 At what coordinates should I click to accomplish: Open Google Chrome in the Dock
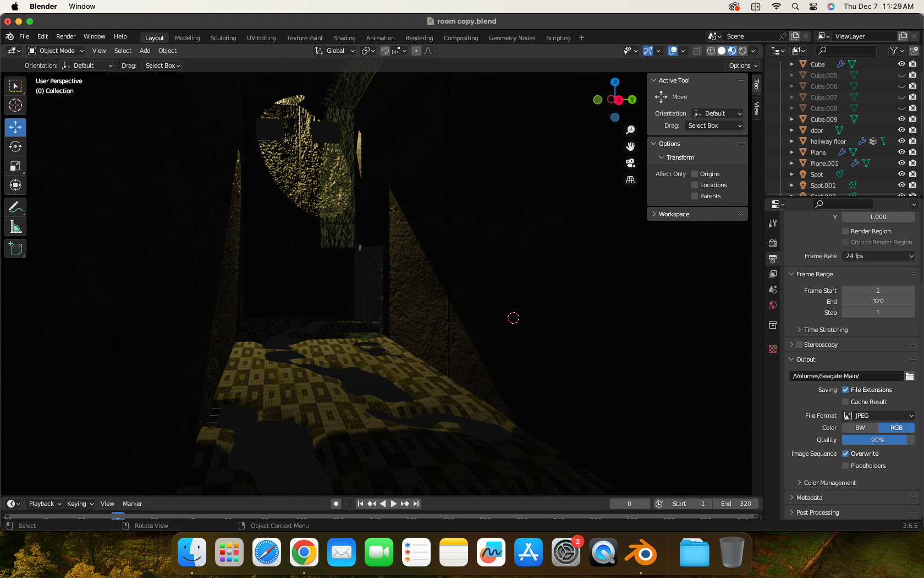(x=304, y=552)
